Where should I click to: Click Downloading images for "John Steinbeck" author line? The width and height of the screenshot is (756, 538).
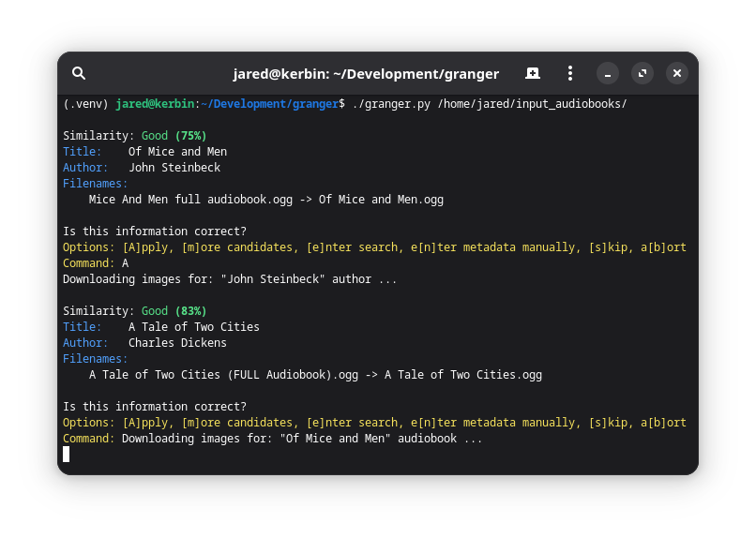(230, 279)
